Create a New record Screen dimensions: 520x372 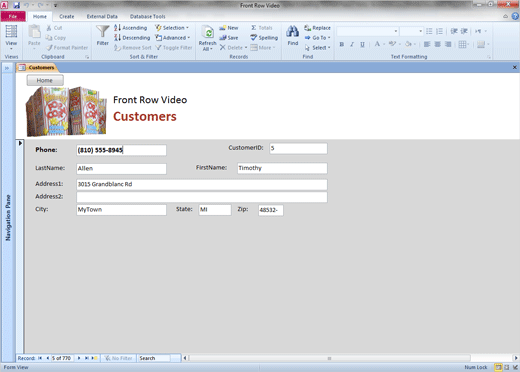(229, 28)
